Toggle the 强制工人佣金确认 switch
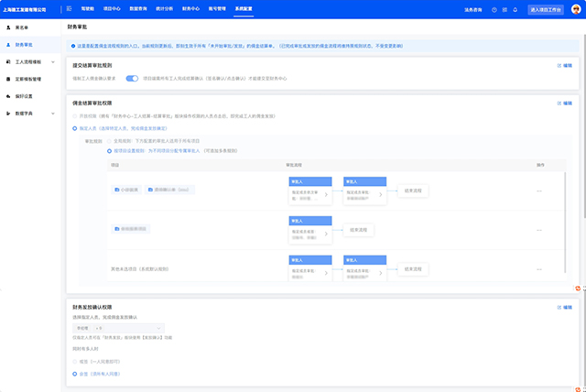Screen dimensions: 586x392 click(x=132, y=80)
